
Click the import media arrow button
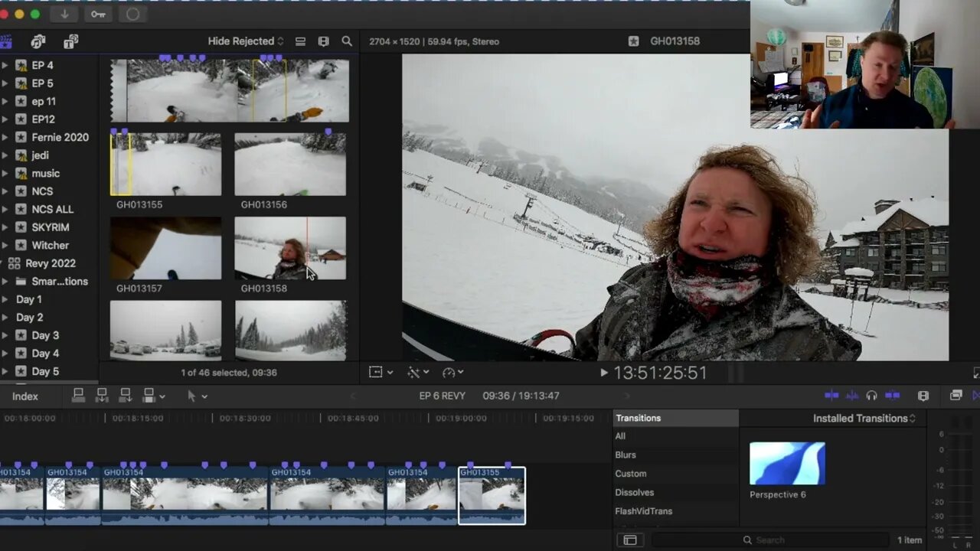click(64, 14)
